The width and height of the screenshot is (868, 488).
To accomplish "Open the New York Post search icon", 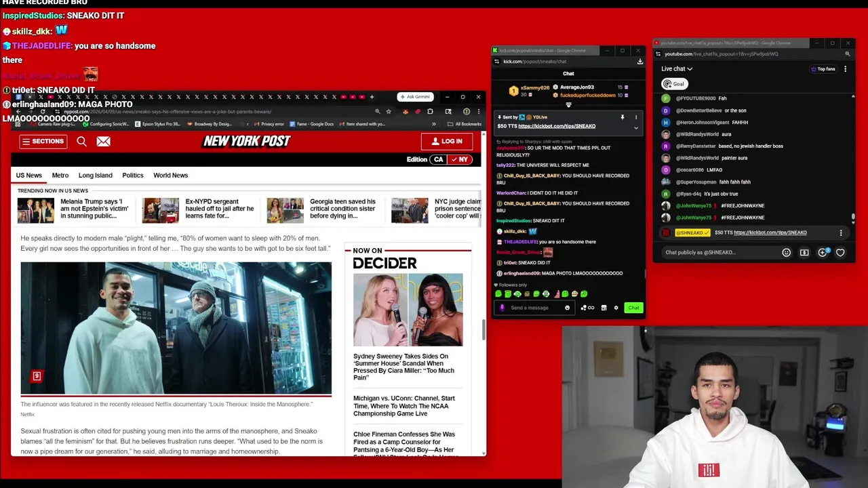I will pos(81,141).
